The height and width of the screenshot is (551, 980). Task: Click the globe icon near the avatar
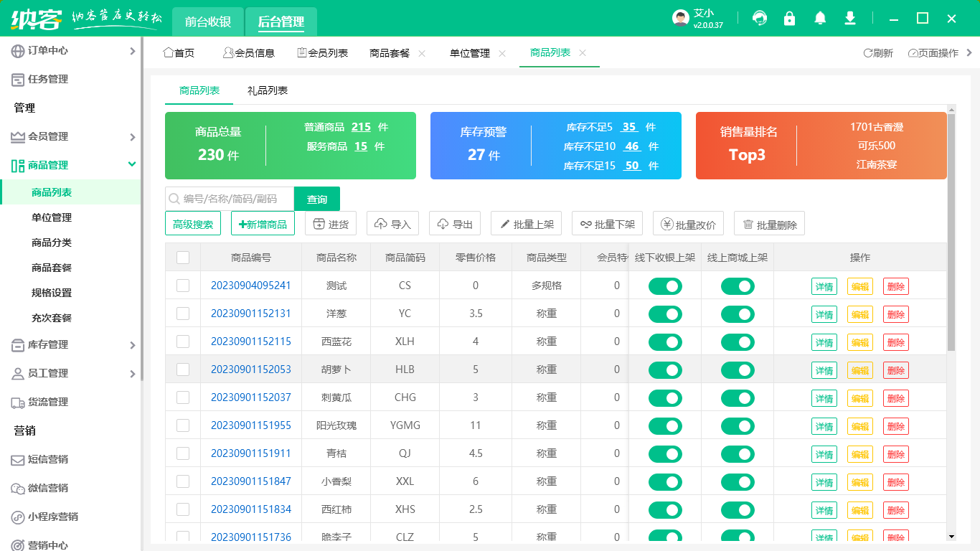[x=760, y=18]
